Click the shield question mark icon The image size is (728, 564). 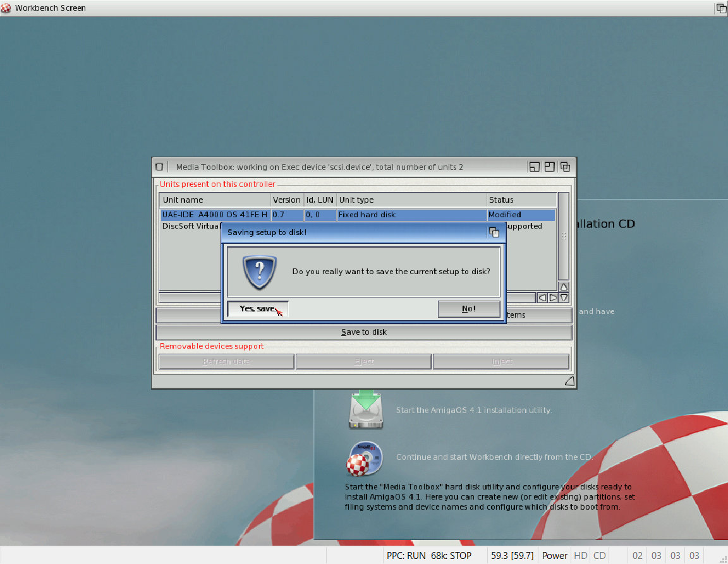point(260,272)
